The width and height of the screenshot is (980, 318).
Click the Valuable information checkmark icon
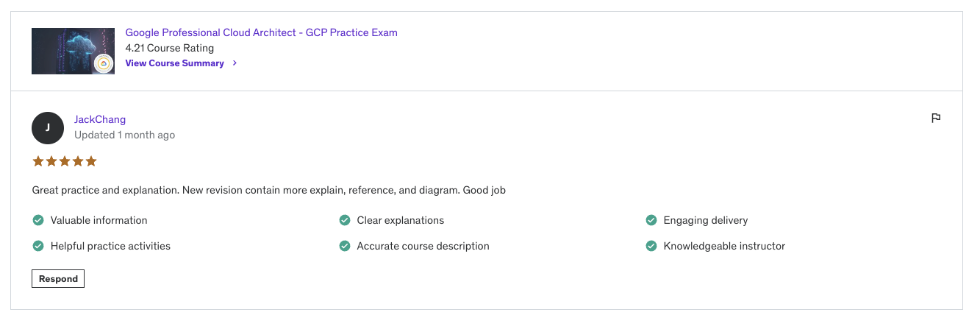point(38,220)
